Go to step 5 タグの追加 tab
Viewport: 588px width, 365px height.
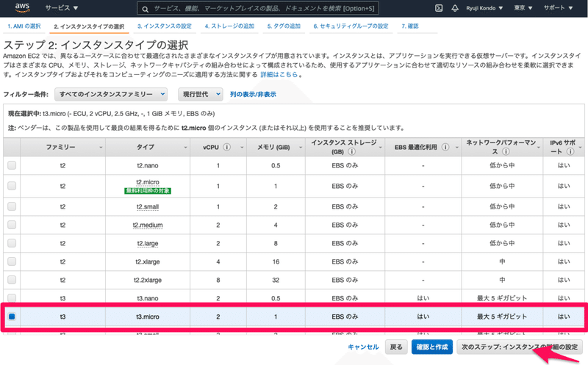[x=284, y=26]
